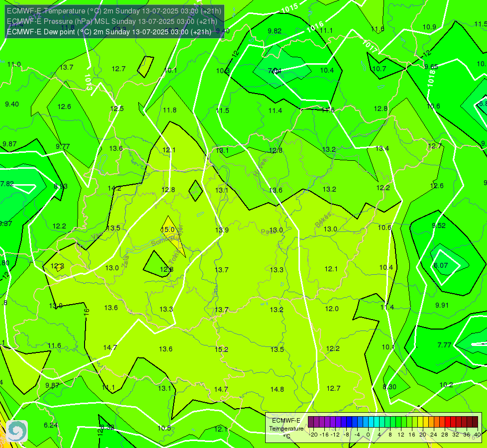Click the dark purple -20 legend swatch
The image size is (487, 448).
pos(311,422)
